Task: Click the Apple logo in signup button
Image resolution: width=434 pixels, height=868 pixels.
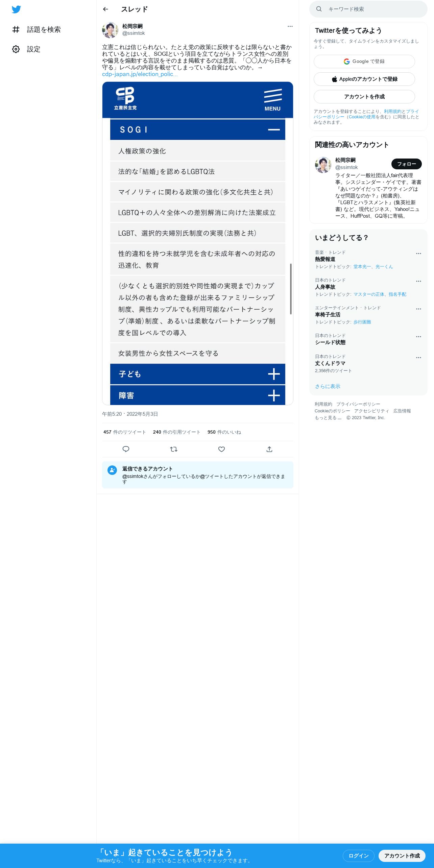Action: (334, 79)
